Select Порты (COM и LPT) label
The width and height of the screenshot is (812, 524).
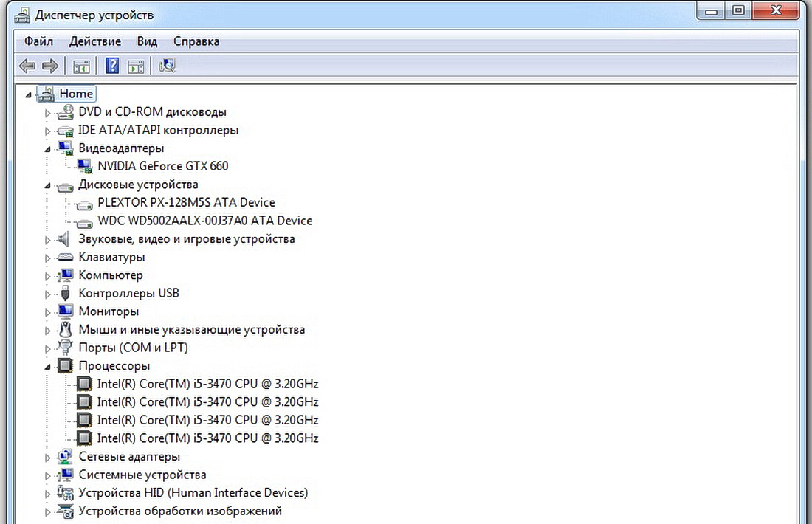[133, 348]
